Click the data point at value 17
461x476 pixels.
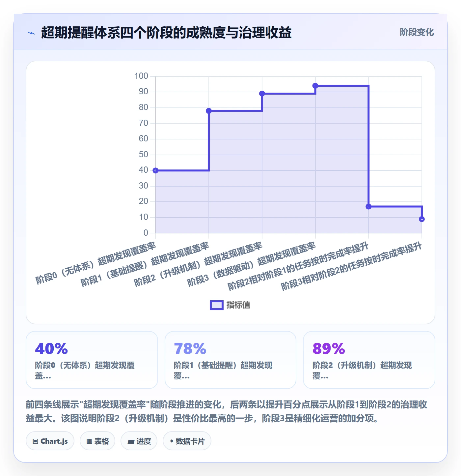point(368,206)
